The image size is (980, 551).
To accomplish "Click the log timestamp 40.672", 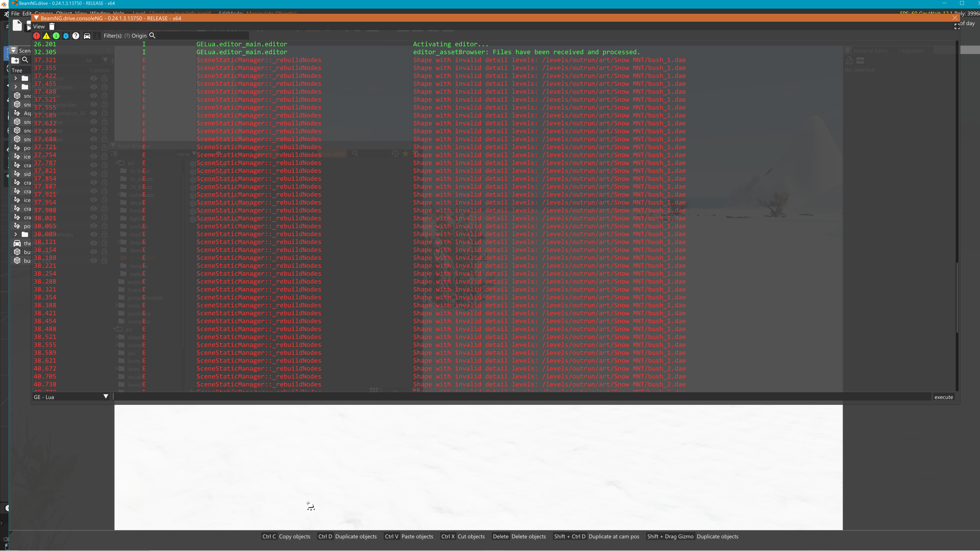I will coord(45,368).
